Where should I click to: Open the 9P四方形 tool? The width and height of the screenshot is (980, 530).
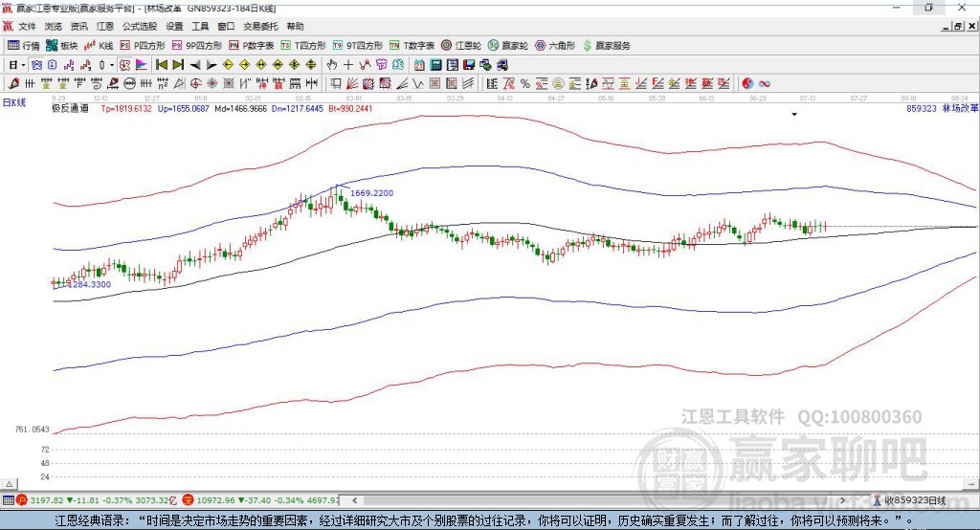pos(197,46)
